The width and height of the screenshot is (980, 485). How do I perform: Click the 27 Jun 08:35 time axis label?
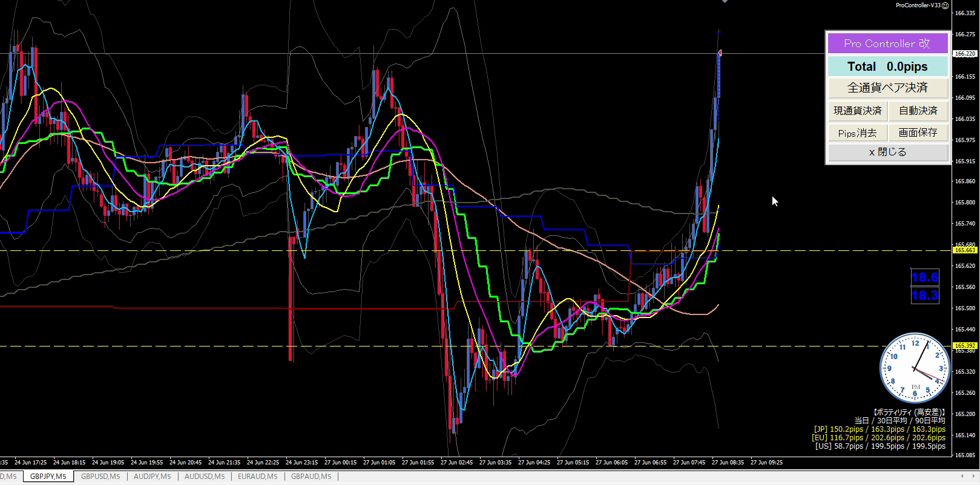pyautogui.click(x=727, y=462)
